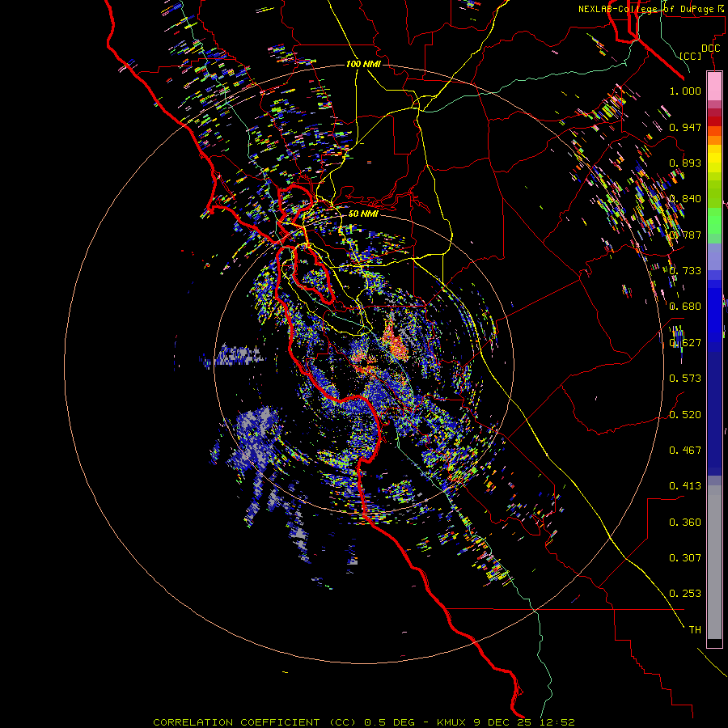Select the 0.893 scale value
This screenshot has height=728, width=728.
click(x=685, y=163)
